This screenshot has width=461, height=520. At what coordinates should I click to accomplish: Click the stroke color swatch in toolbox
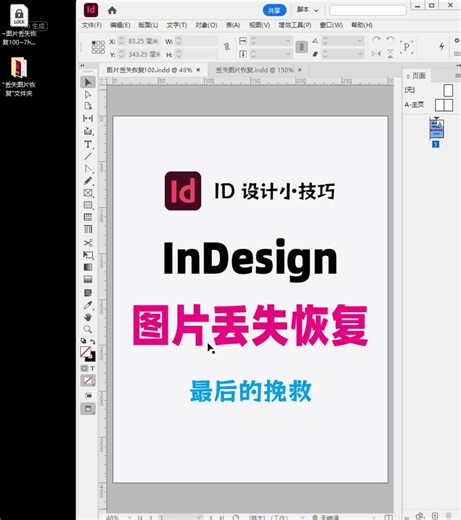[91, 357]
